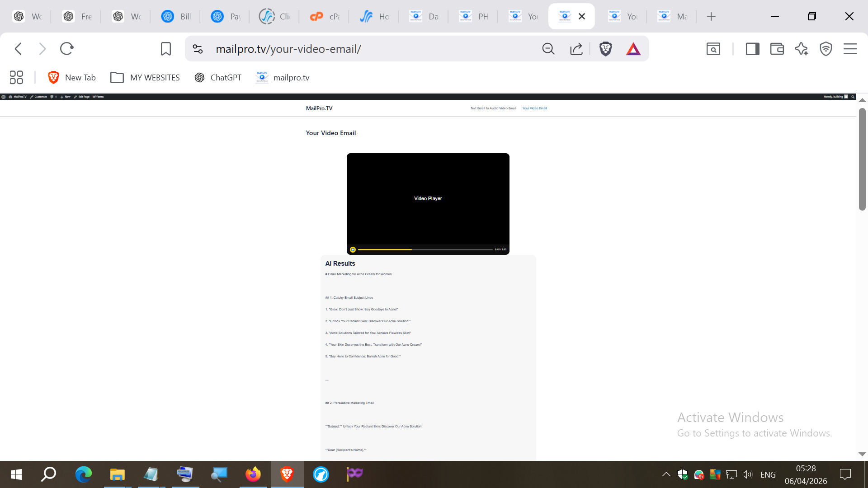Click the Brave Shields lion icon
868x488 pixels.
click(x=605, y=49)
